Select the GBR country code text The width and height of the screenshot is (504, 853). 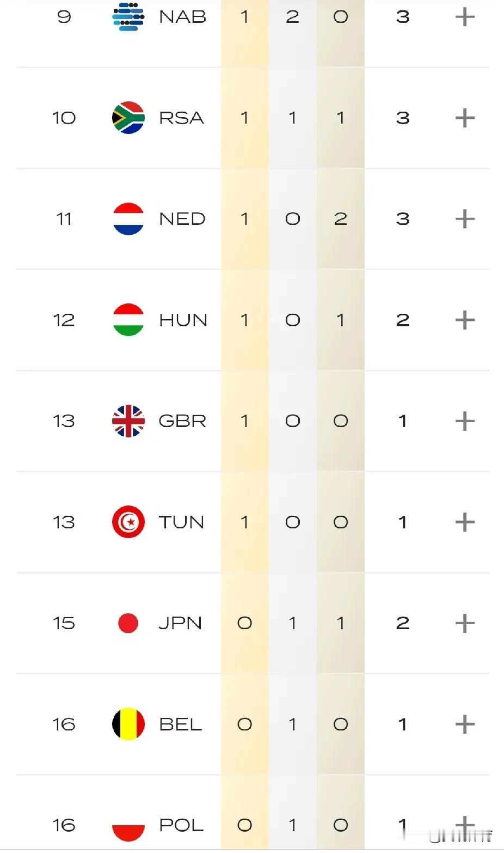click(182, 421)
